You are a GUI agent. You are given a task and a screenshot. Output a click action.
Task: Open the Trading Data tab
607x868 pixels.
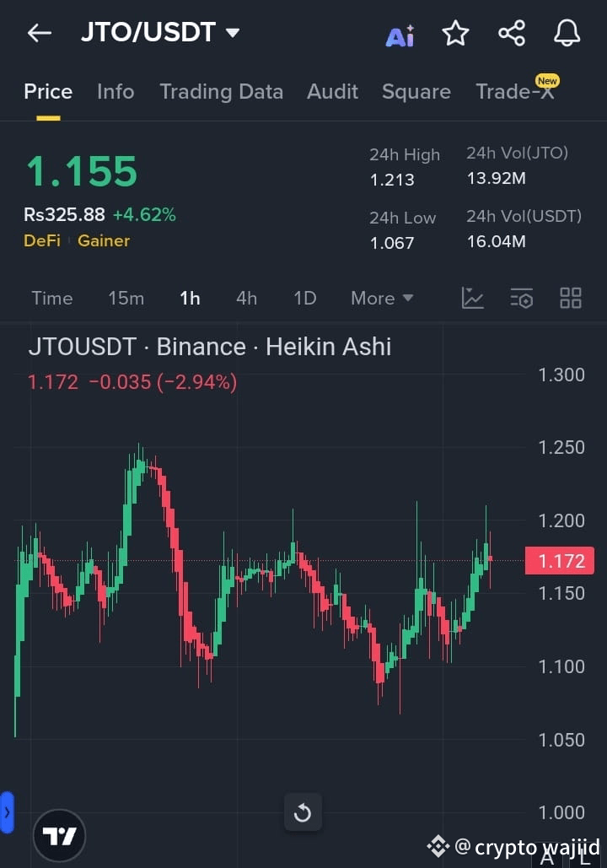222,92
